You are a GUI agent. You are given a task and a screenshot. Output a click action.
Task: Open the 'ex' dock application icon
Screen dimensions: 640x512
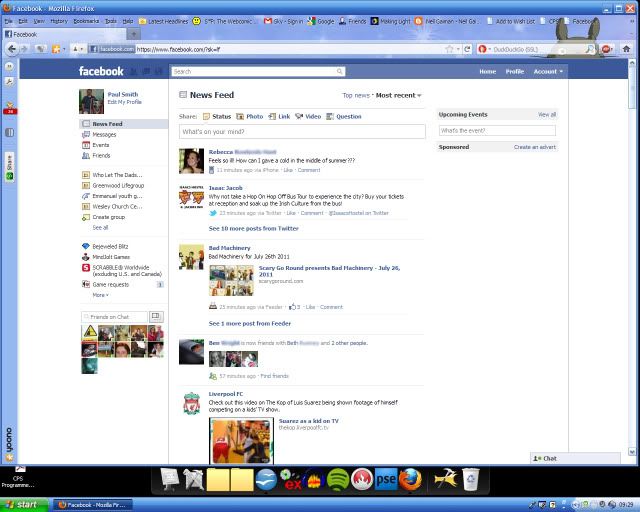pos(290,480)
